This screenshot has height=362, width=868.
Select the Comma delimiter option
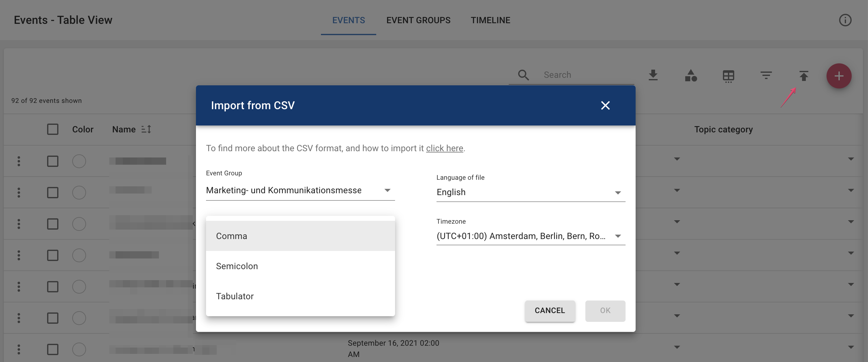click(300, 236)
